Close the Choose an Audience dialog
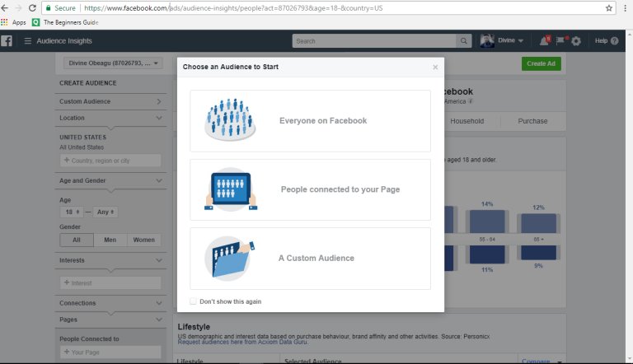Image resolution: width=633 pixels, height=364 pixels. coord(435,67)
